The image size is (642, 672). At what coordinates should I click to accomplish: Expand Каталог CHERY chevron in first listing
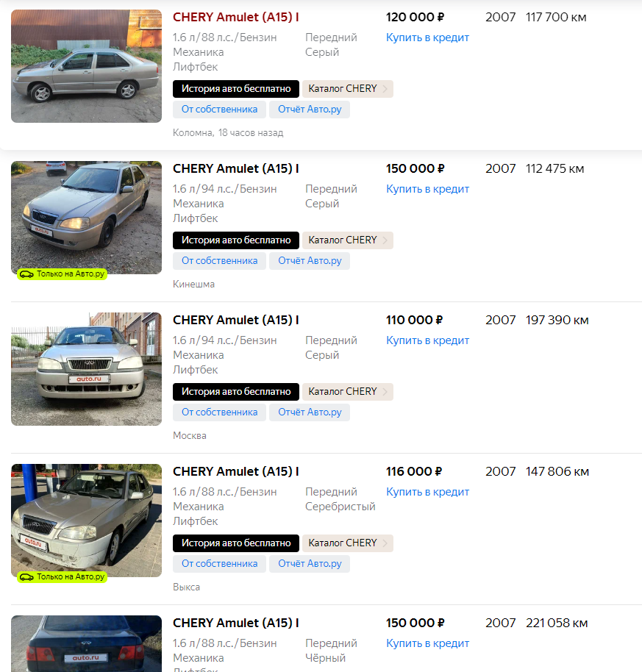[x=385, y=89]
